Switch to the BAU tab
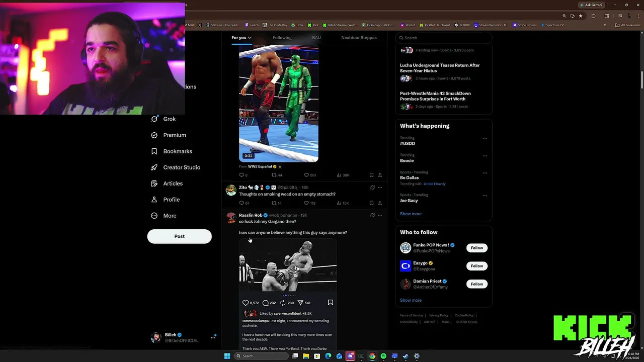 click(316, 38)
